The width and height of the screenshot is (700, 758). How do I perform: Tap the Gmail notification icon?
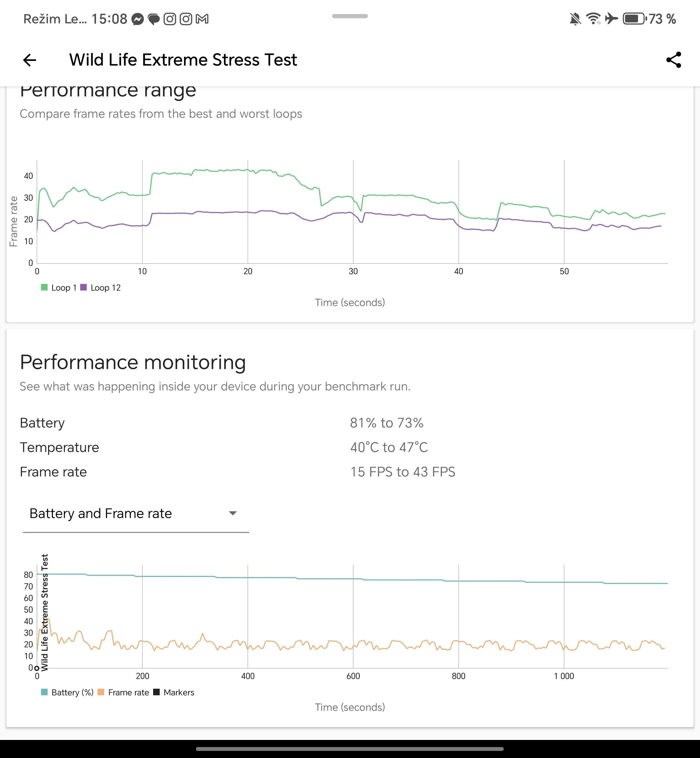tap(202, 19)
